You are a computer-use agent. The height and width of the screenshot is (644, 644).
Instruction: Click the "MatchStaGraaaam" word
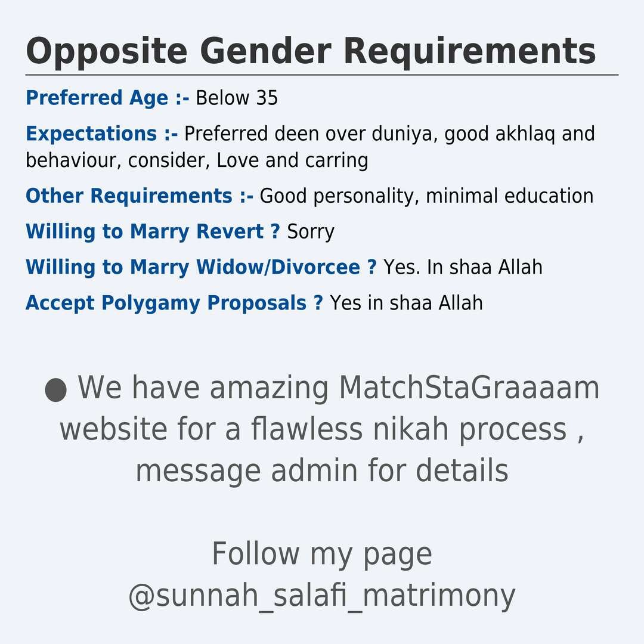tap(469, 388)
